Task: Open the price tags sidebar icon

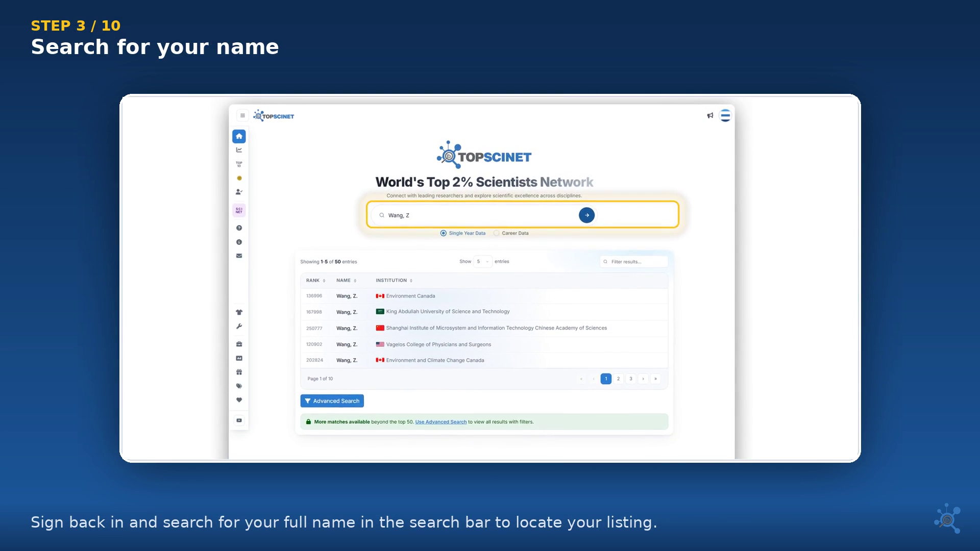Action: click(x=239, y=386)
